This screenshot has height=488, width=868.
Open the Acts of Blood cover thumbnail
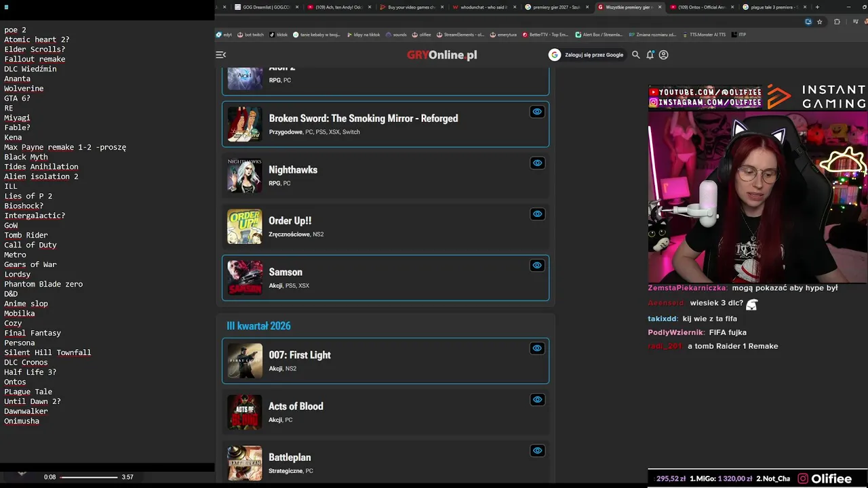pos(245,412)
